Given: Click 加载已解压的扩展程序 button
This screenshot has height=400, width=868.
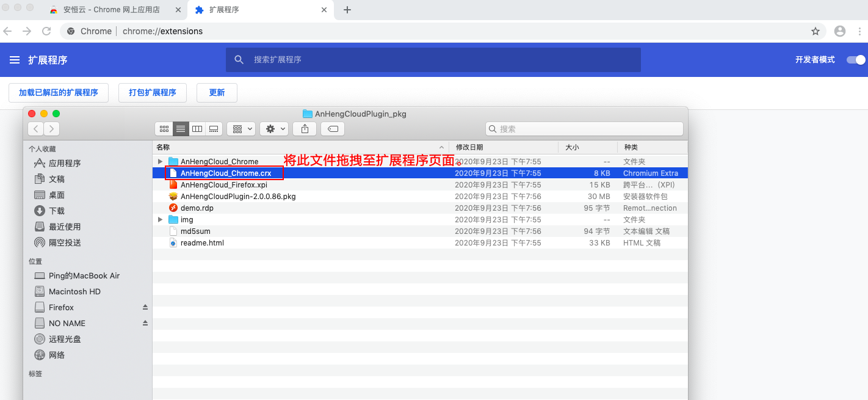Looking at the screenshot, I should [59, 93].
